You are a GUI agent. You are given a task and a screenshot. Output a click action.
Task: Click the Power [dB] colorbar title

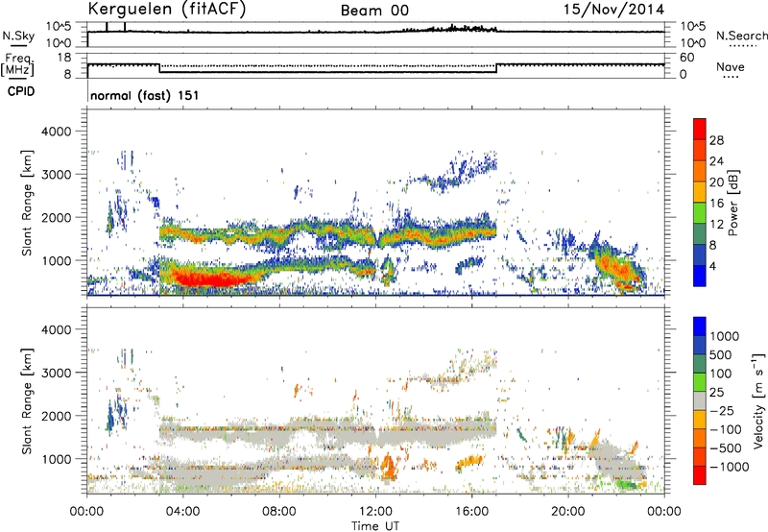pyautogui.click(x=732, y=203)
